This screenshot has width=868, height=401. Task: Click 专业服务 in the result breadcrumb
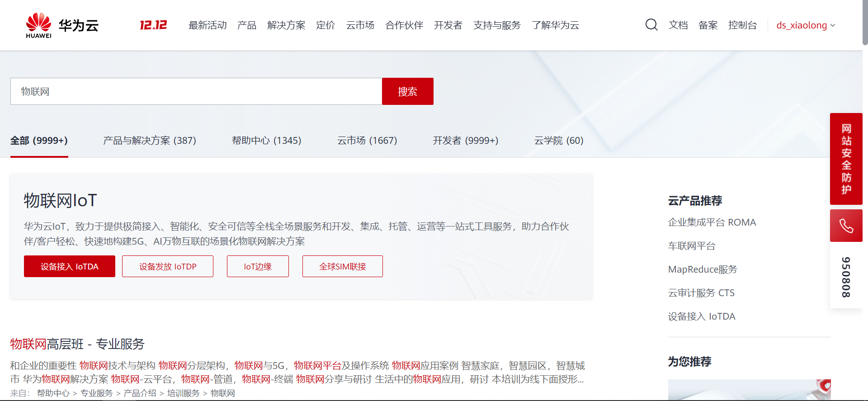tap(97, 393)
